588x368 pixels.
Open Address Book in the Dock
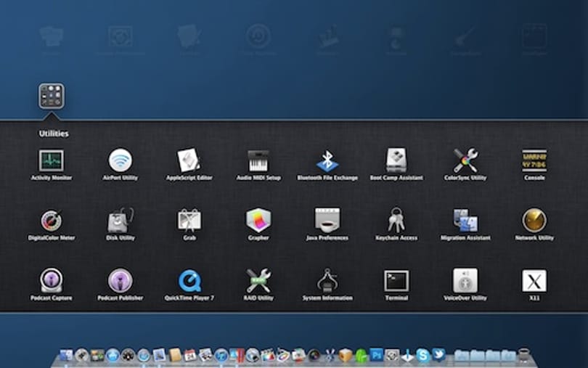(175, 355)
